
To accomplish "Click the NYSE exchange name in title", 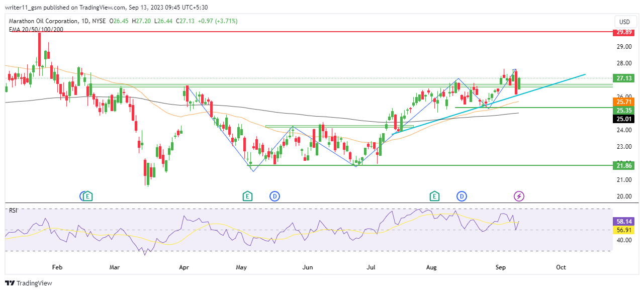I will [100, 21].
